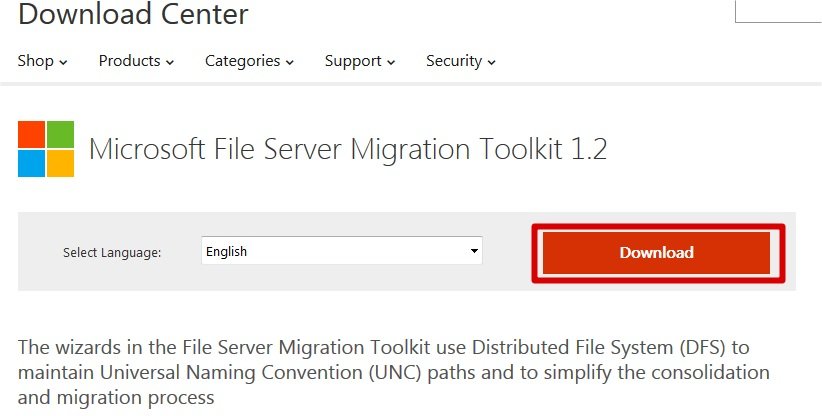Open the Support menu
822x416 pixels.
click(x=353, y=61)
